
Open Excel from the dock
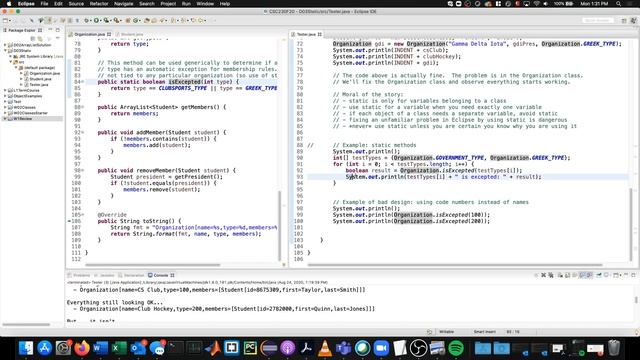(119, 348)
